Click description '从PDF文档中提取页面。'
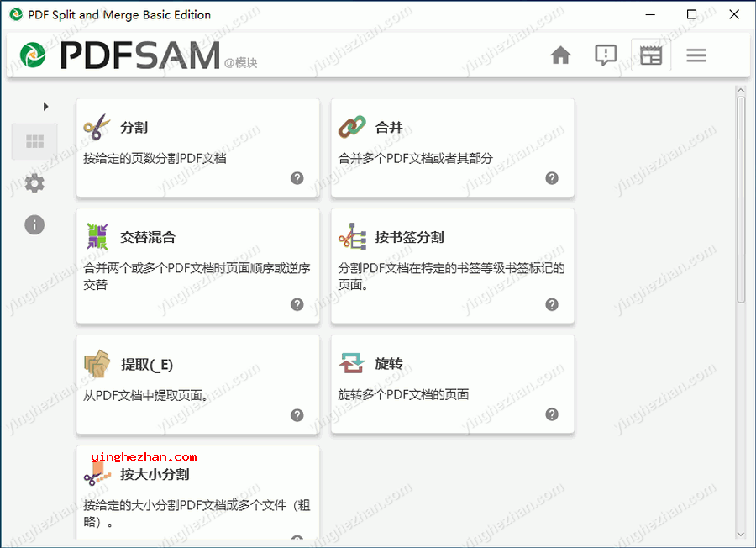 click(x=148, y=396)
